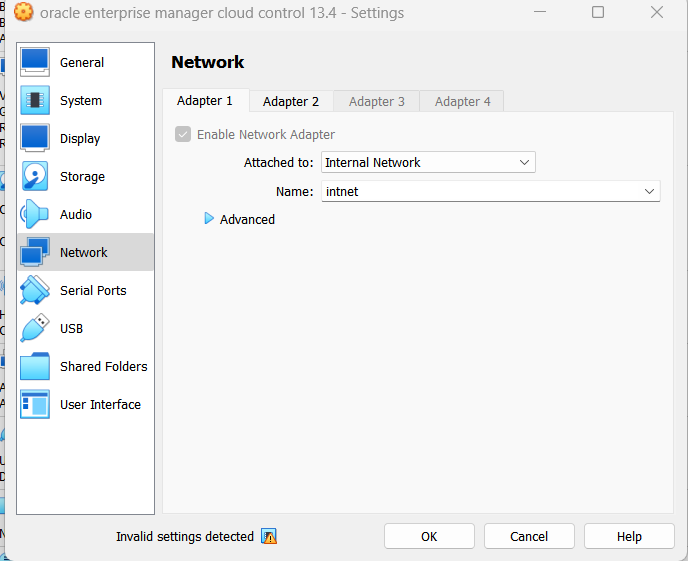Click the System chip icon

click(35, 100)
